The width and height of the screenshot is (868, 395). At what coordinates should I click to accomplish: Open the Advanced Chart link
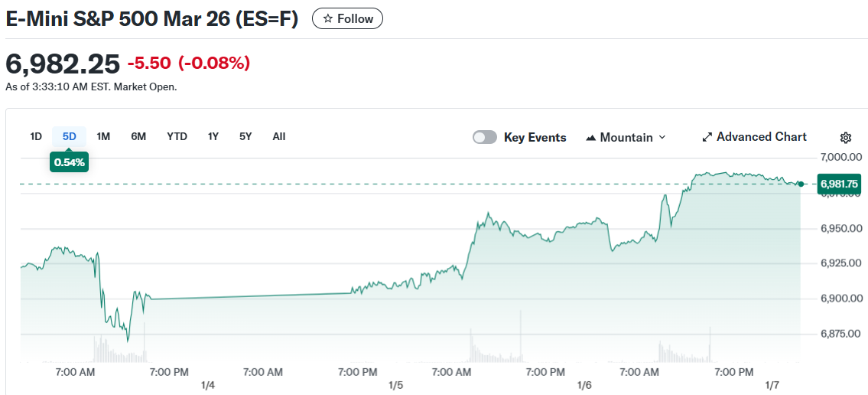click(761, 137)
